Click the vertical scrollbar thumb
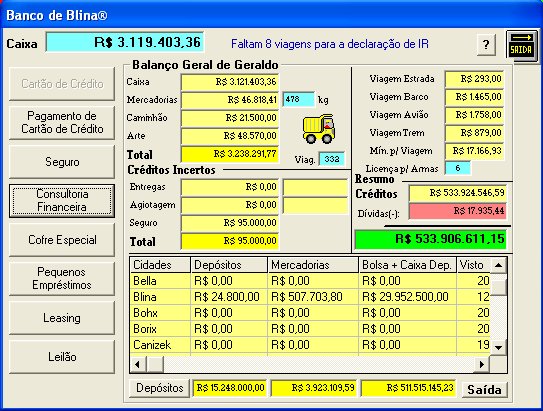This screenshot has width=543, height=411. click(499, 287)
